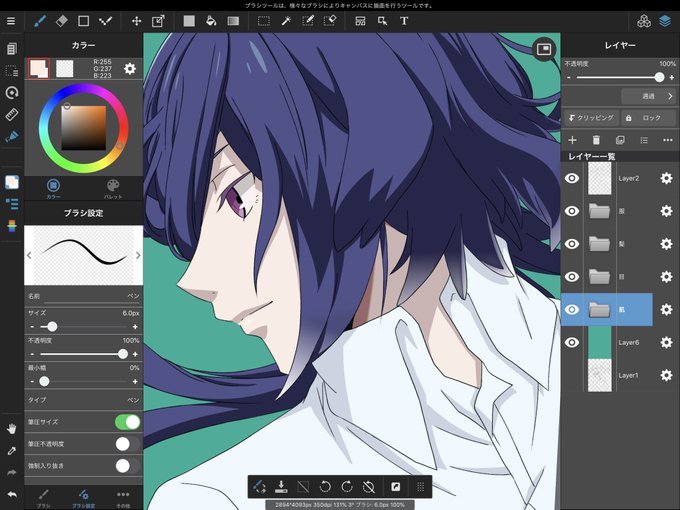Click the Redo arrow
680x510 pixels.
(x=12, y=472)
